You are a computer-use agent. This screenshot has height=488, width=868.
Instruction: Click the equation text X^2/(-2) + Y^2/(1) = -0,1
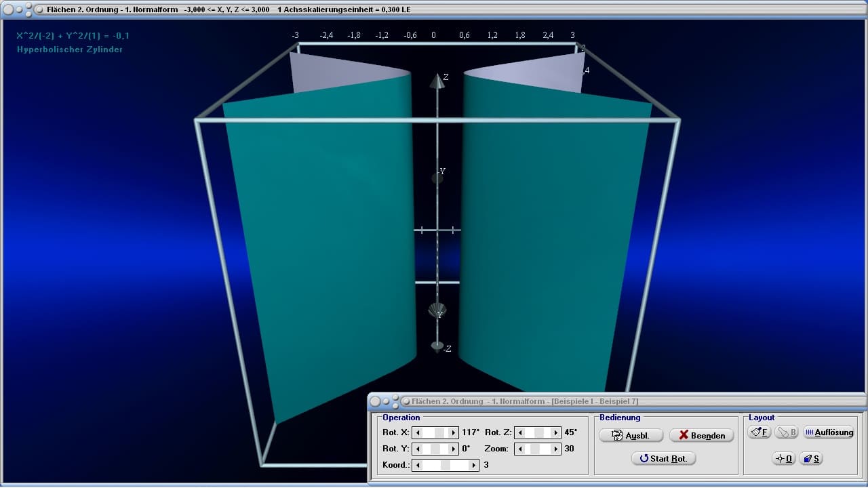click(73, 36)
